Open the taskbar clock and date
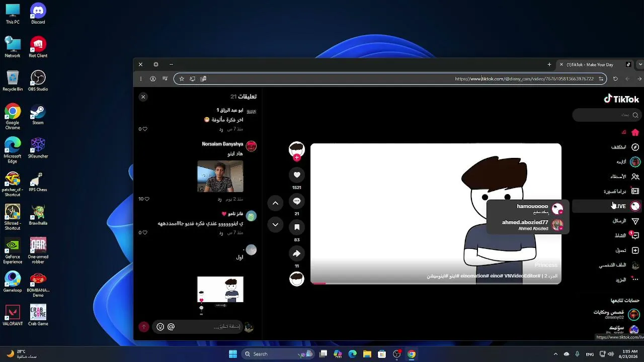This screenshot has height=362, width=644. (629, 354)
